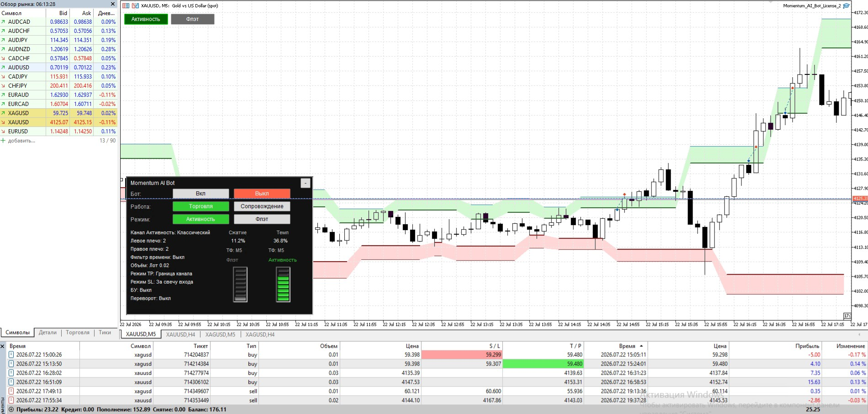
Task: Click the green T/P cell 59.480
Action: (x=543, y=364)
